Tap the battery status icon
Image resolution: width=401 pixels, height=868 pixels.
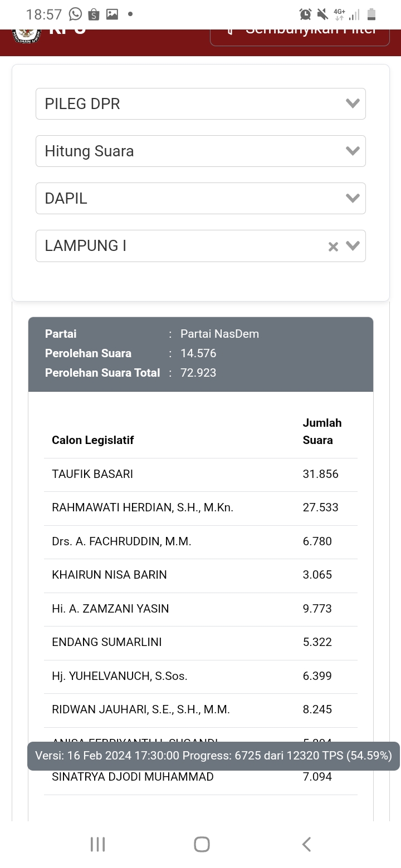pyautogui.click(x=371, y=14)
